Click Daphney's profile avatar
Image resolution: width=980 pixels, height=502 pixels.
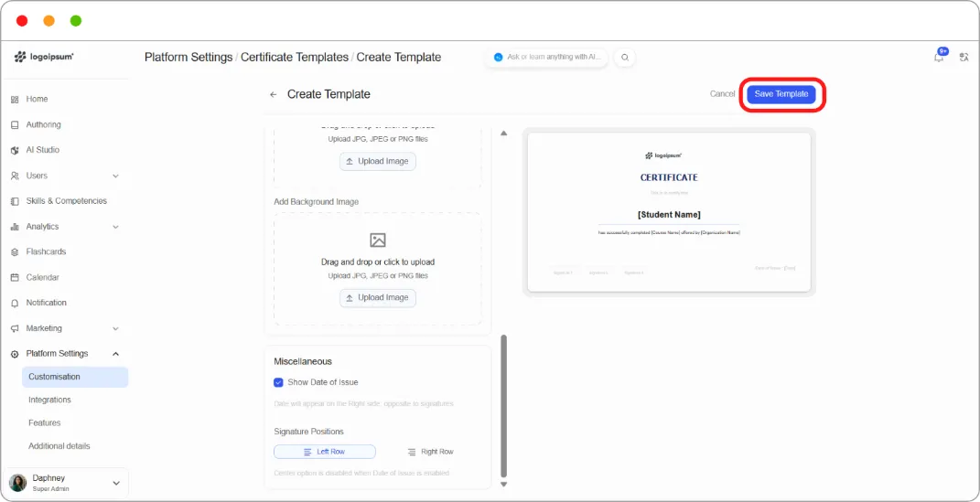click(x=17, y=484)
